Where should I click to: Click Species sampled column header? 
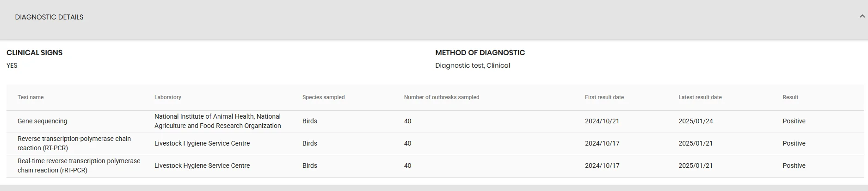(x=324, y=97)
